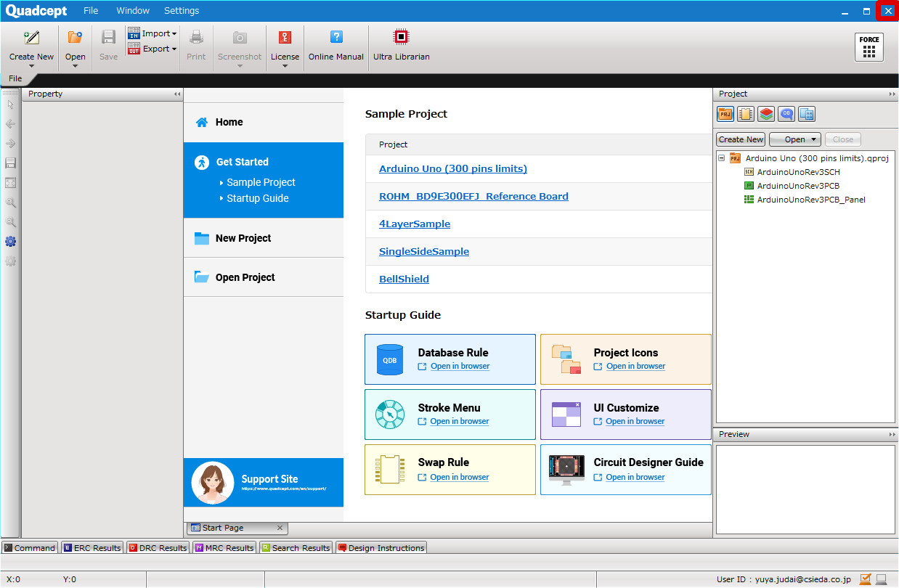Select the PRJ project view icon
Screen dimensions: 899x588
(725, 114)
